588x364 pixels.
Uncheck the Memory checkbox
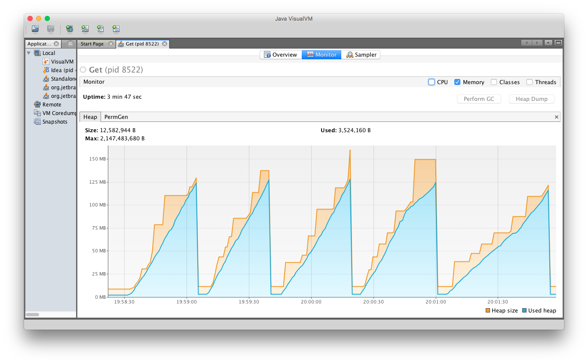coord(457,82)
